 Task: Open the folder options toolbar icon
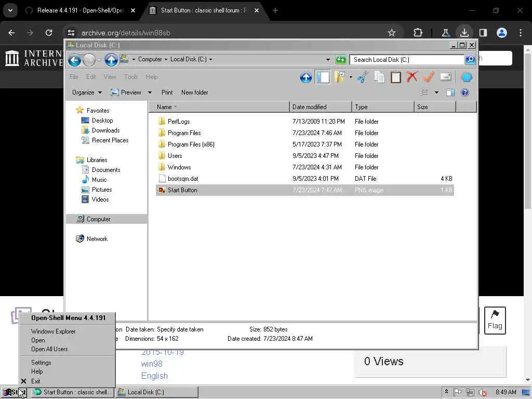point(339,77)
